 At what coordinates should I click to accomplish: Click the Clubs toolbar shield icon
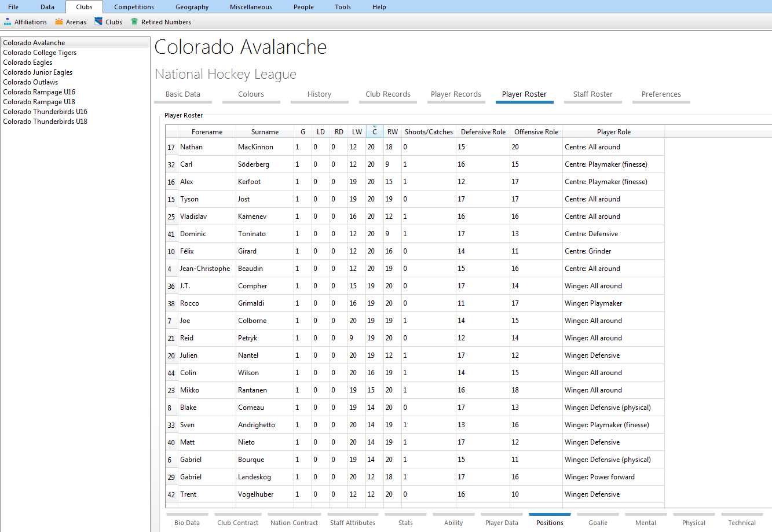tap(98, 22)
